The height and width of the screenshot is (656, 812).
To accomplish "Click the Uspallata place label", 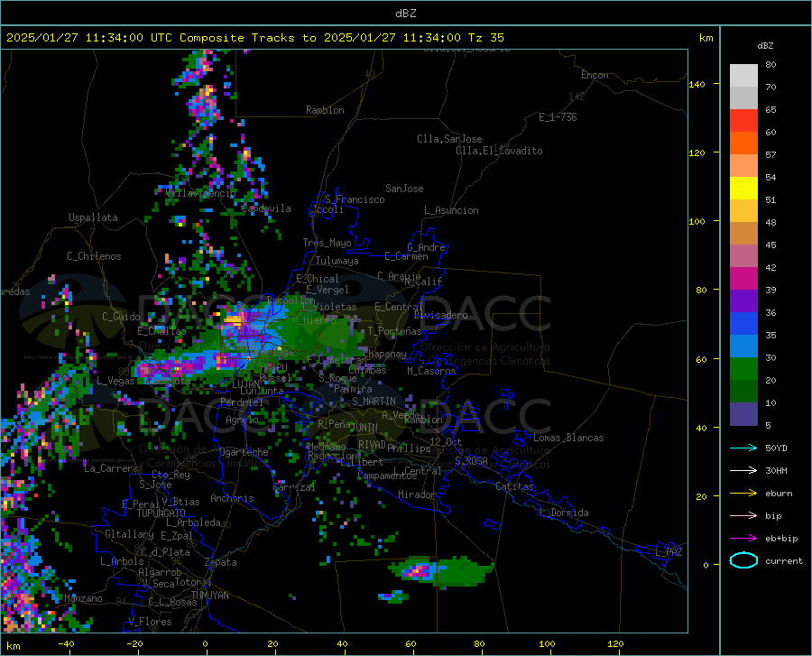I will 93,217.
